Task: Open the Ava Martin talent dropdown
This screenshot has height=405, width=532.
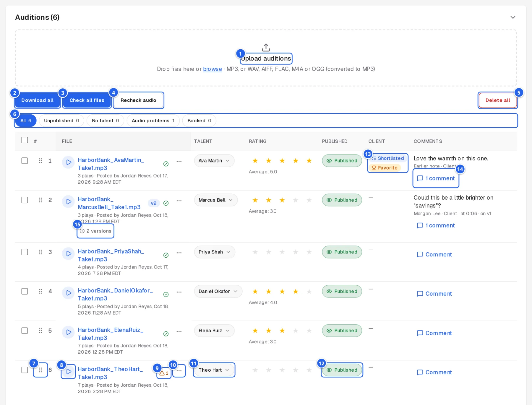Action: [x=214, y=161]
